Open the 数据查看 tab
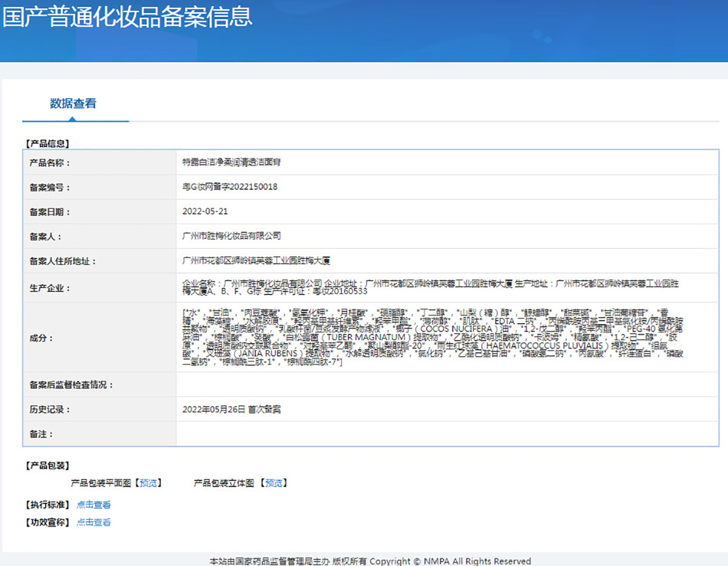This screenshot has height=566, width=728. [73, 104]
